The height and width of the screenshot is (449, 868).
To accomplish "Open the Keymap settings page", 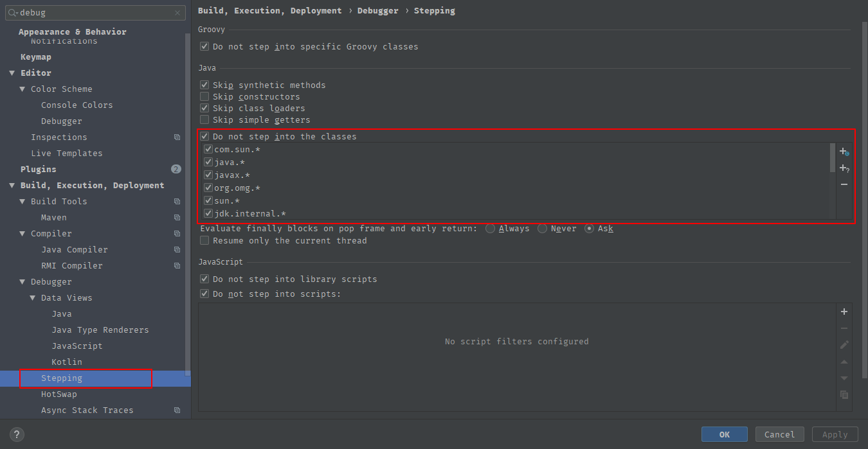I will point(35,57).
